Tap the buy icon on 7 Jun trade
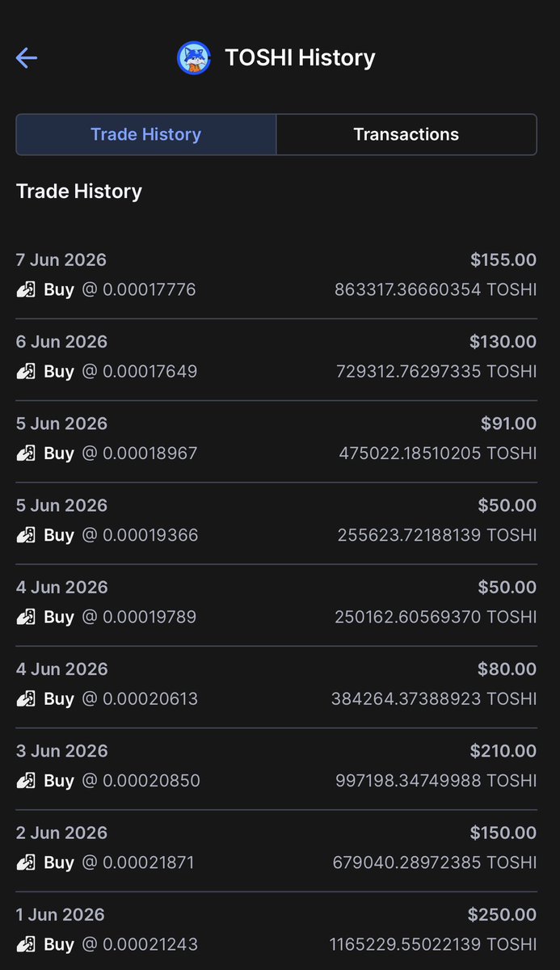The width and height of the screenshot is (560, 970). tap(26, 289)
